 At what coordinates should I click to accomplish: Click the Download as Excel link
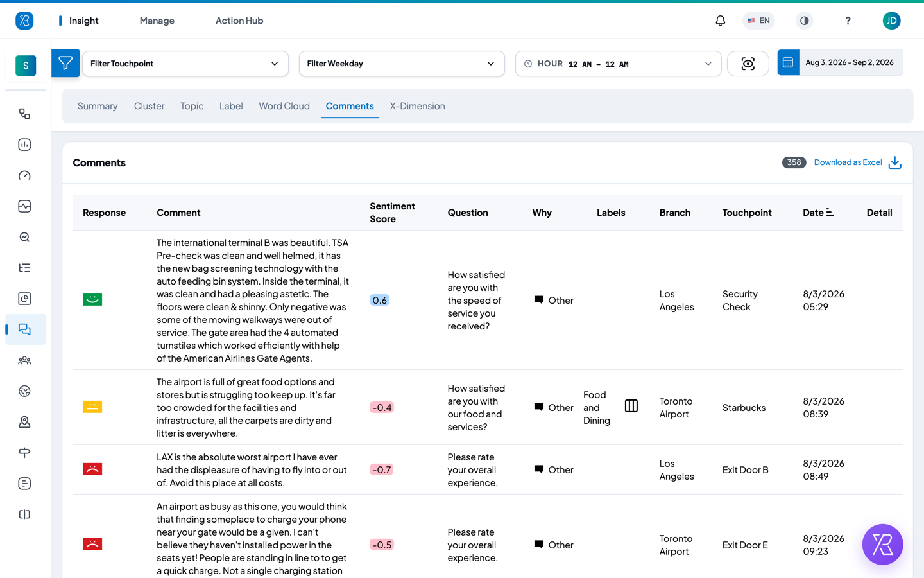point(848,162)
